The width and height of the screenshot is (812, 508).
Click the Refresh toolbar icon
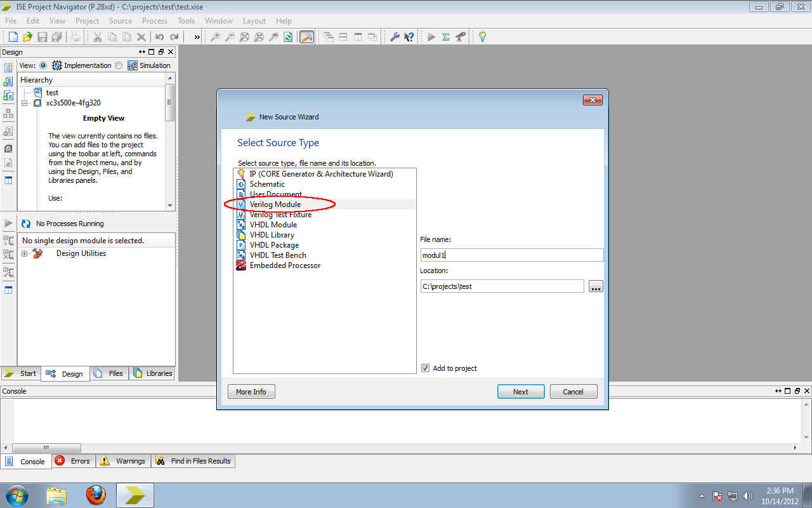[287, 36]
